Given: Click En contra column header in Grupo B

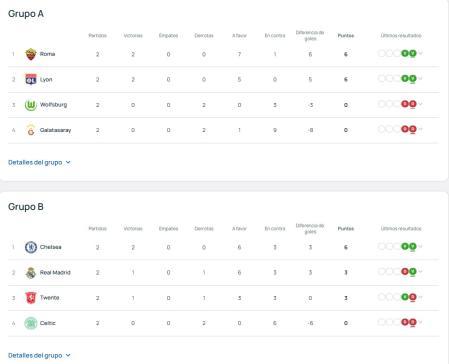Looking at the screenshot, I should tap(275, 229).
